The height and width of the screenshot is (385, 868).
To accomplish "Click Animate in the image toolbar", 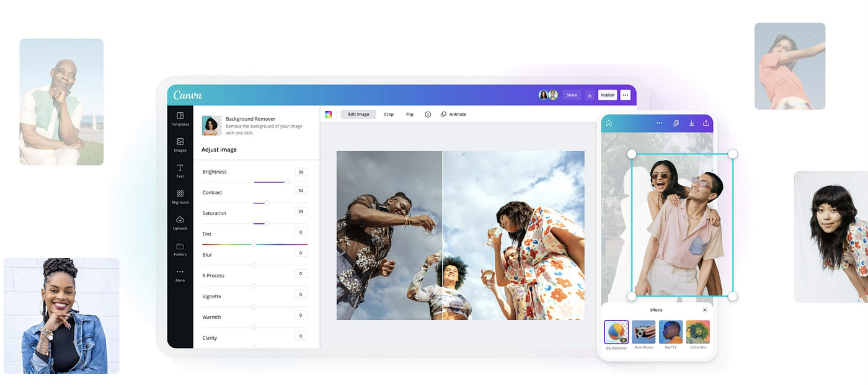I will 453,114.
